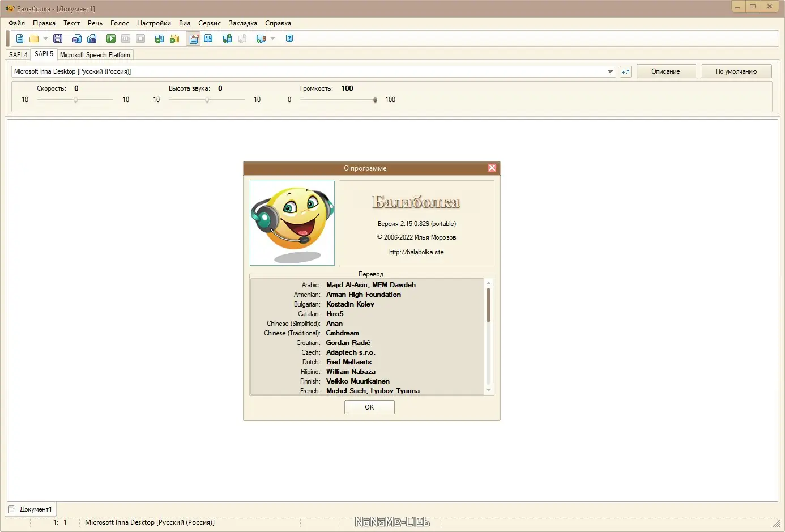The height and width of the screenshot is (532, 785).
Task: Click the Save audio file icon
Action: tap(77, 39)
